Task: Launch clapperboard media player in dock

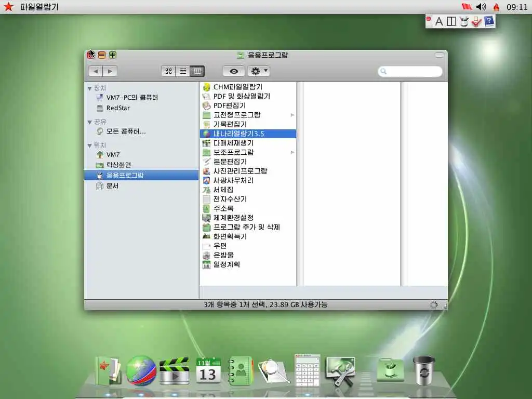Action: point(175,370)
